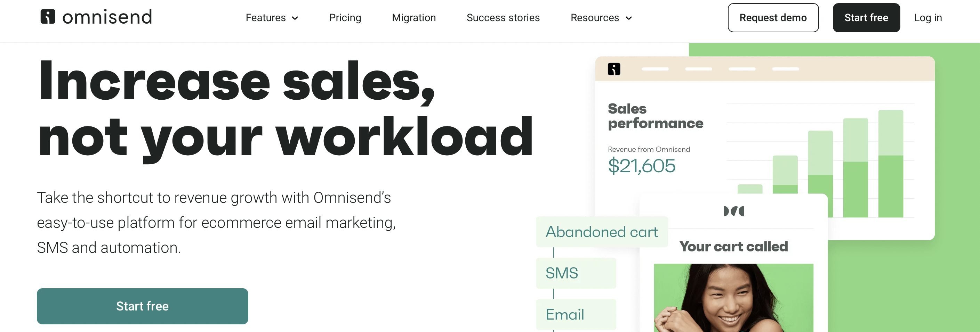Open Success stories in navigation
The image size is (980, 332).
pyautogui.click(x=503, y=18)
